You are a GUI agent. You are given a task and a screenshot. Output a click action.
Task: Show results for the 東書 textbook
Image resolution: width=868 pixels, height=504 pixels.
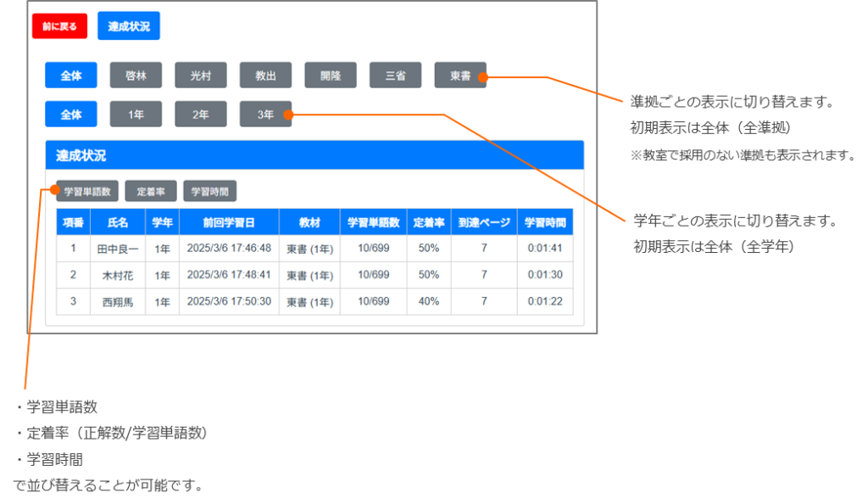click(x=460, y=76)
